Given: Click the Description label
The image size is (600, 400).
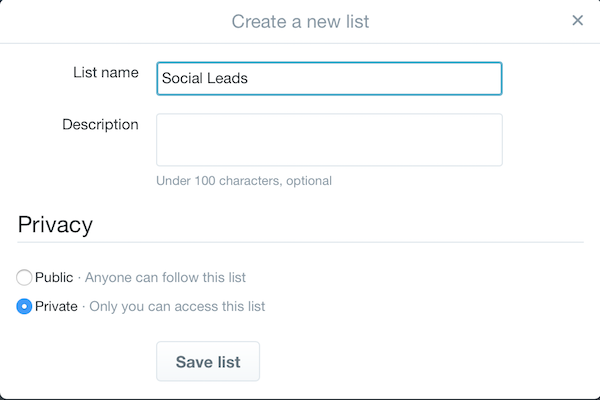Looking at the screenshot, I should (100, 125).
